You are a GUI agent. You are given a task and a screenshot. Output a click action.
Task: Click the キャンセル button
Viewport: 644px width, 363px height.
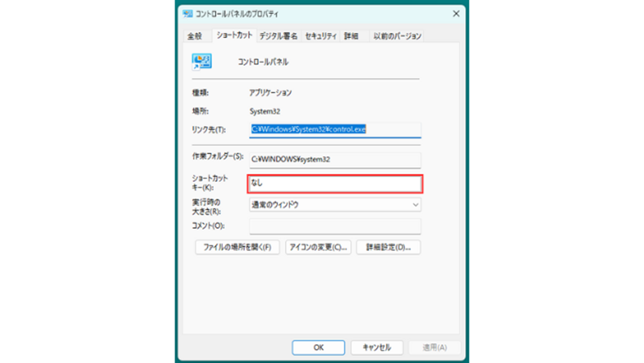(x=377, y=347)
